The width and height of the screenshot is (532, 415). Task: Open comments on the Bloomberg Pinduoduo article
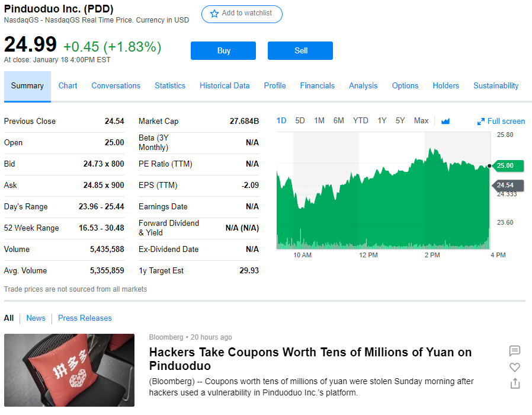point(515,350)
